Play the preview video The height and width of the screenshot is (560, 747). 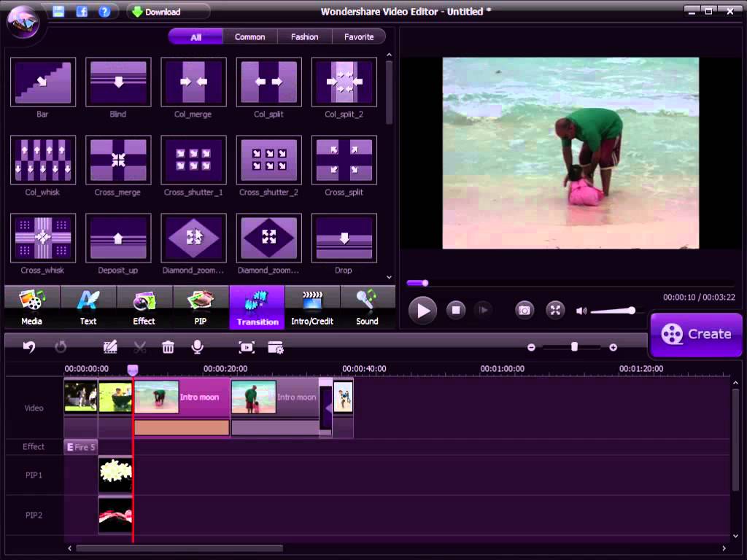[422, 311]
